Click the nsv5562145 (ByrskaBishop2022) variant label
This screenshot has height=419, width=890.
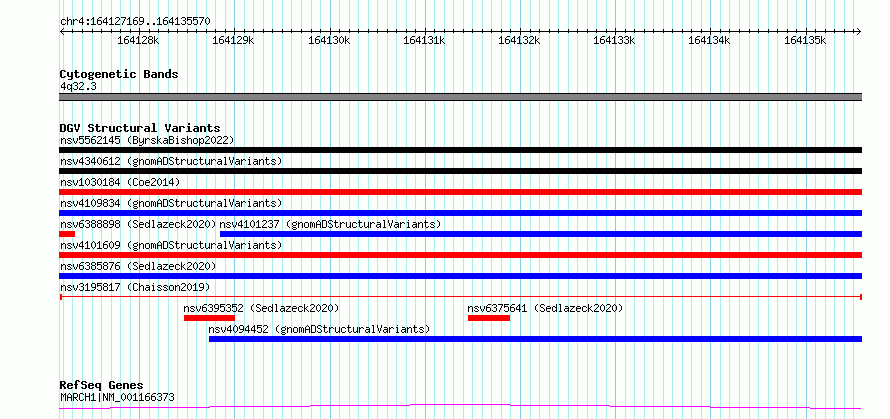[x=147, y=140]
